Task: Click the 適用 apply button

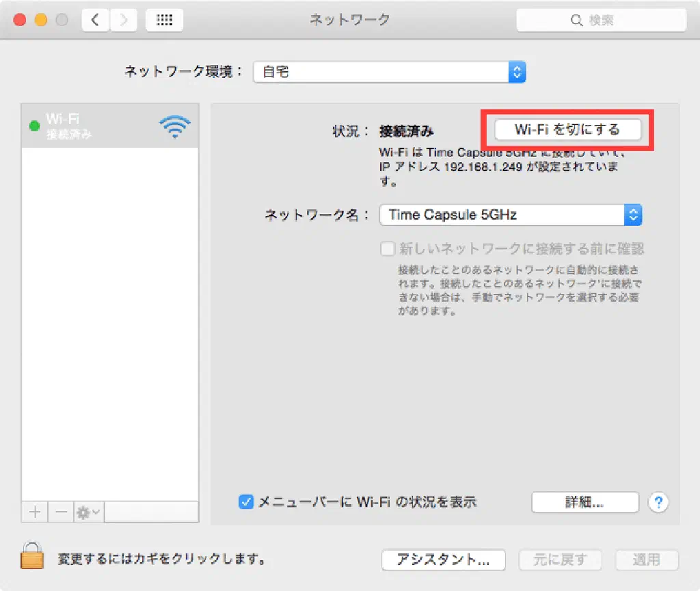Action: click(646, 560)
